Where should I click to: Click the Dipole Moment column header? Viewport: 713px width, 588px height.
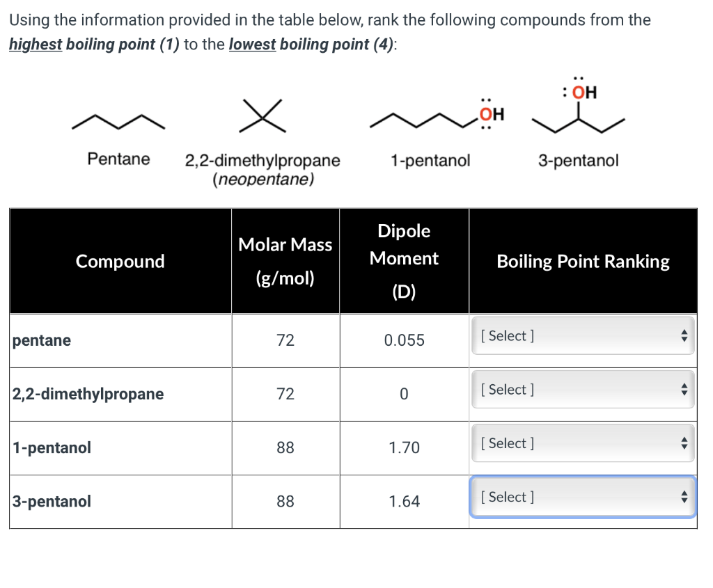[405, 261]
